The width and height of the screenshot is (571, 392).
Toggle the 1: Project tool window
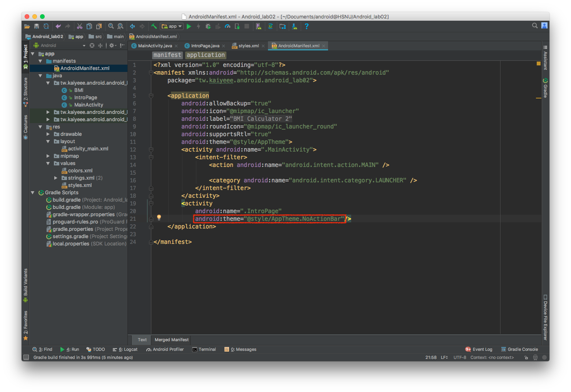point(25,57)
